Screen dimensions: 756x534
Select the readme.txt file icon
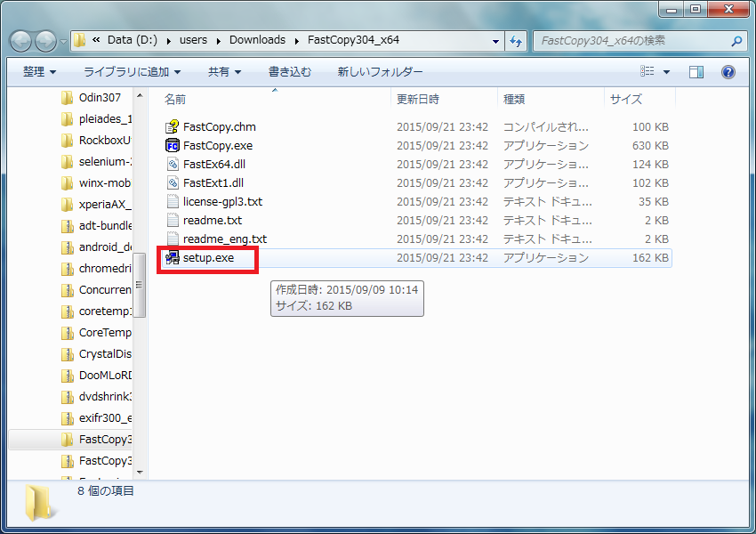[x=173, y=220]
